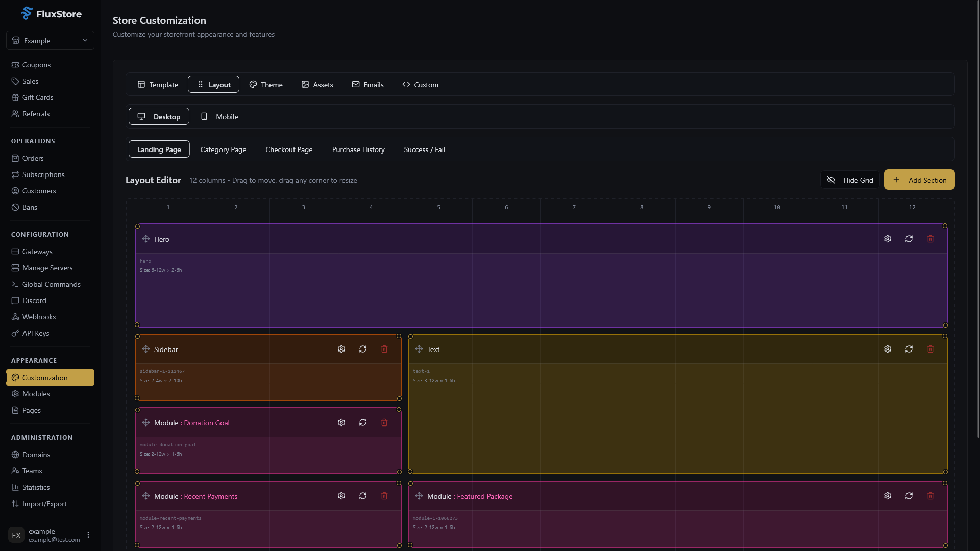This screenshot has height=551, width=980.
Task: Refresh the Sidebar section
Action: tap(362, 349)
